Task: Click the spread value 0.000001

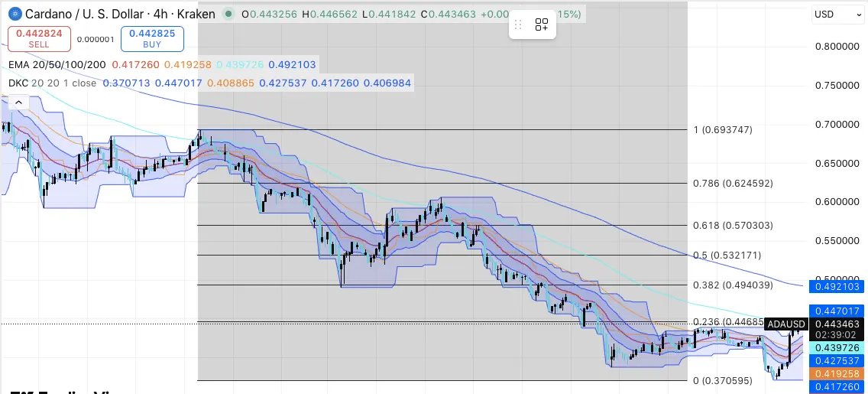Action: 96,39
